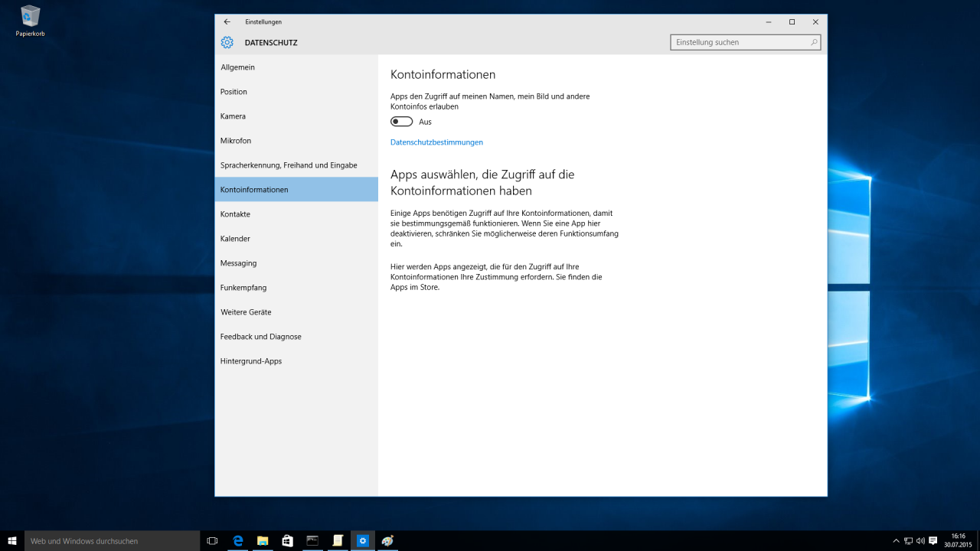Click the Web und Windows durchsuchen box
Image resolution: width=980 pixels, height=551 pixels.
click(x=112, y=541)
